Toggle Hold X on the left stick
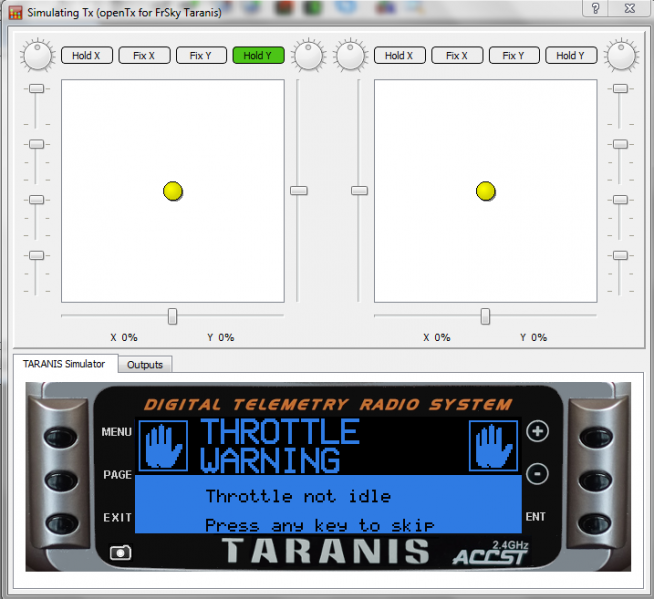Viewport: 654px width, 599px height. pos(87,55)
